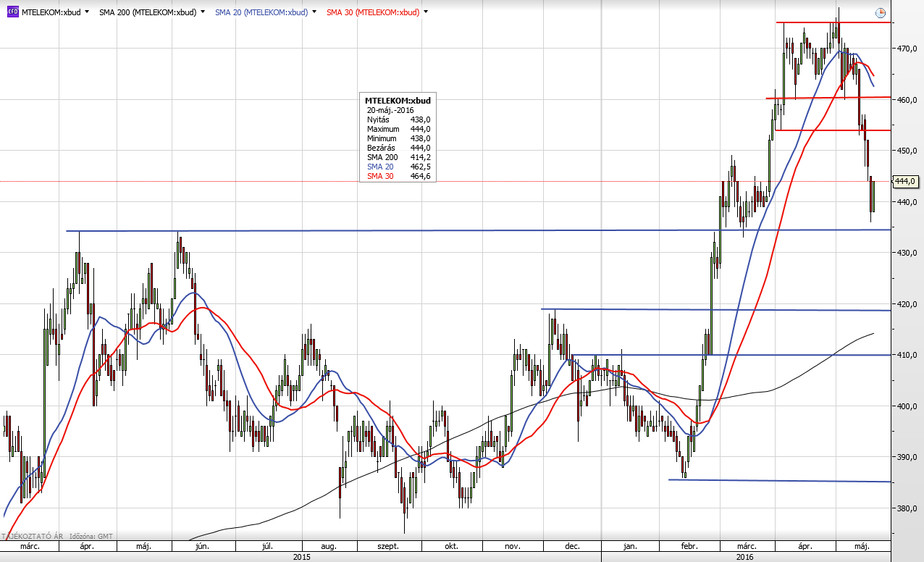Click the Nyitás 438,0 row
This screenshot has width=924, height=562.
point(398,119)
